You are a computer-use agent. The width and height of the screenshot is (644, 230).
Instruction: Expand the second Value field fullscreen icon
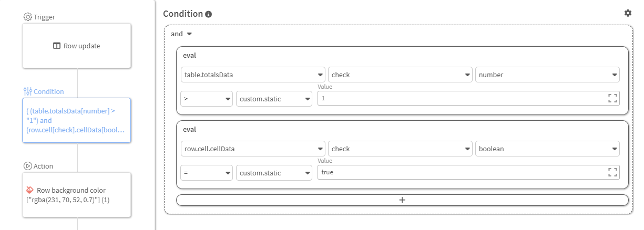click(612, 172)
